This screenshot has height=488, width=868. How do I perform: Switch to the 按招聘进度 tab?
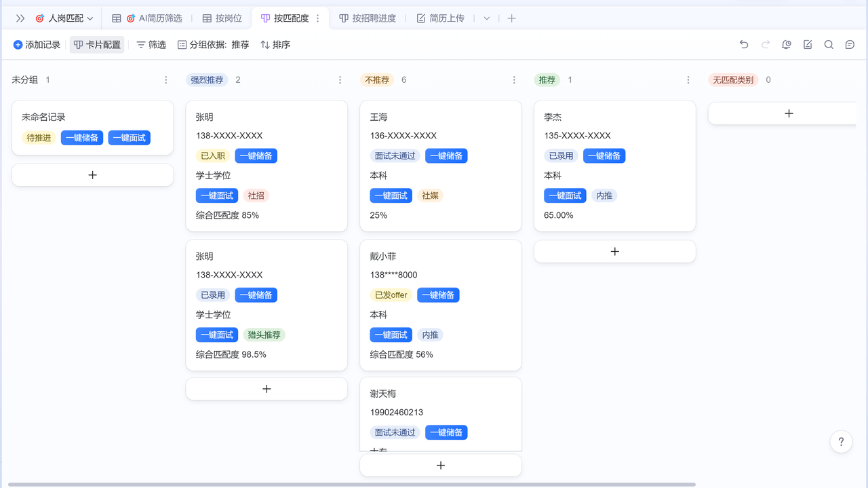click(367, 18)
